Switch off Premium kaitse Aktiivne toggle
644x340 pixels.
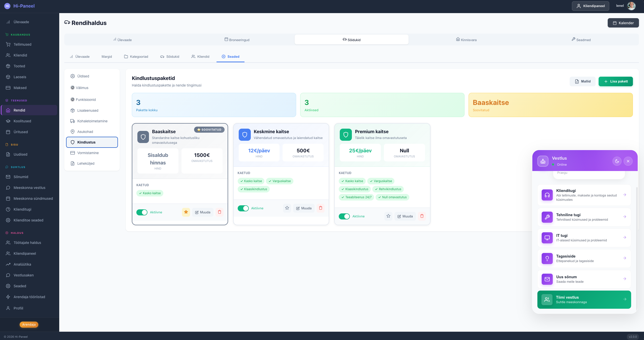tap(344, 216)
